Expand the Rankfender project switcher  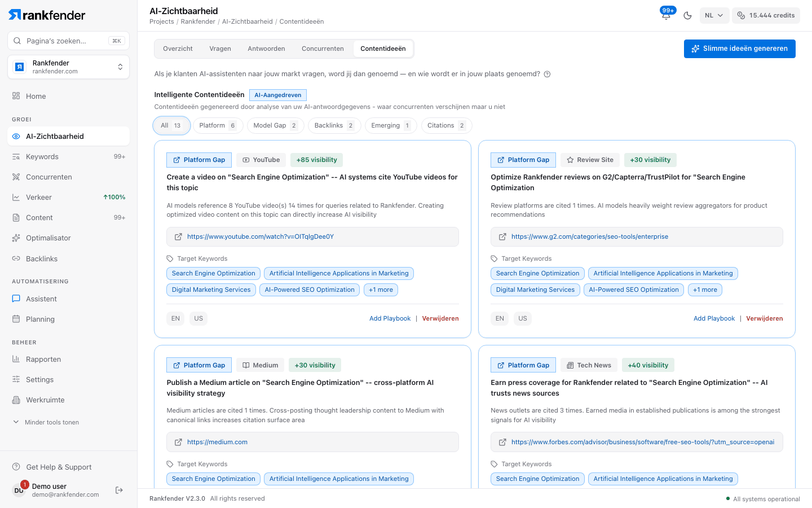click(68, 67)
